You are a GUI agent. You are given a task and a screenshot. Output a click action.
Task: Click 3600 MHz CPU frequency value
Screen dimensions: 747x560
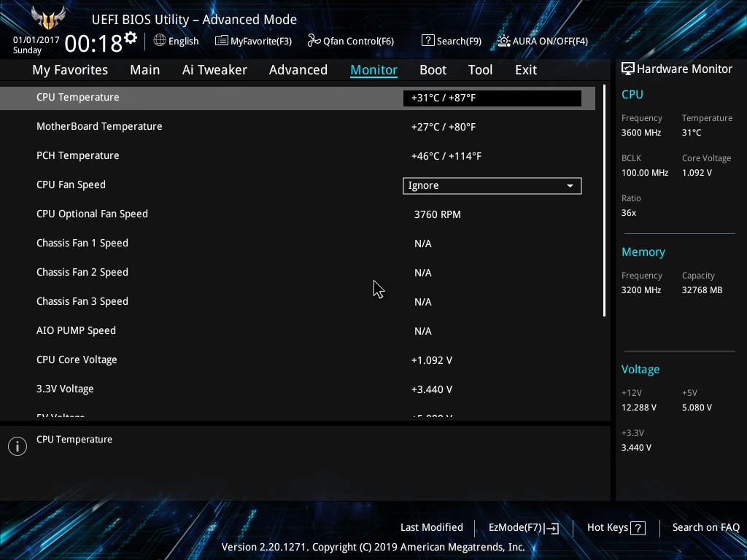click(641, 133)
